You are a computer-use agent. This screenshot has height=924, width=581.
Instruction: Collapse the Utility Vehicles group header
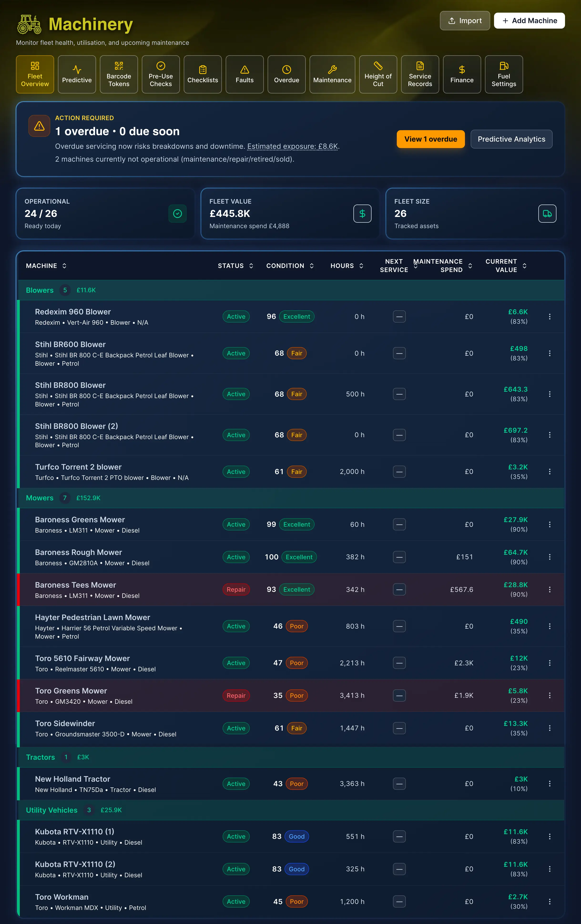291,810
